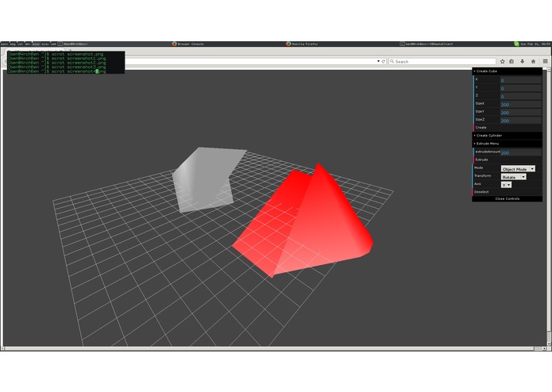This screenshot has height=392, width=552.
Task: Switch to Browser Console in taskbar
Action: [x=187, y=44]
